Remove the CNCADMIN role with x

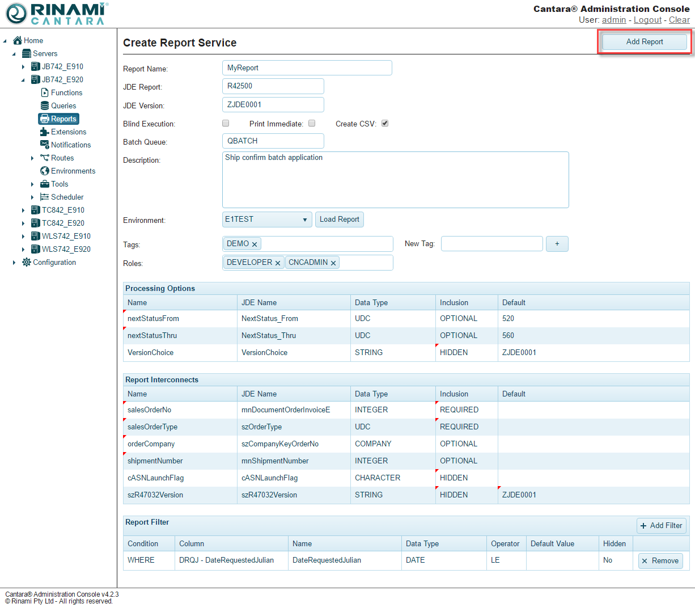click(333, 263)
